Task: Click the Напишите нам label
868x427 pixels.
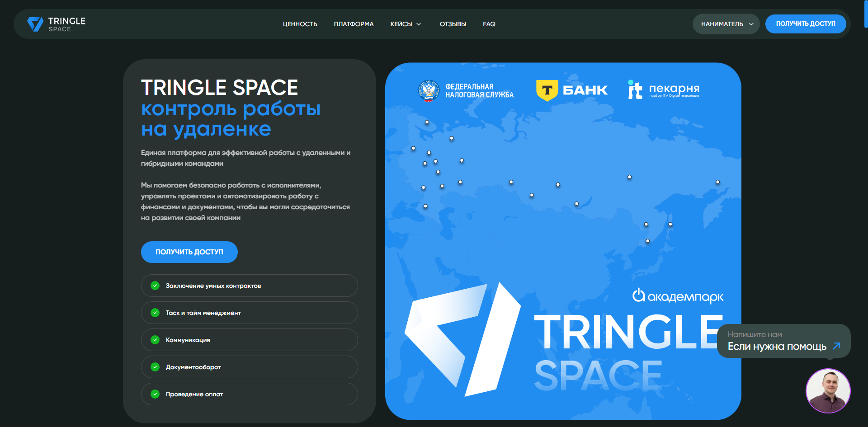Action: [x=755, y=335]
